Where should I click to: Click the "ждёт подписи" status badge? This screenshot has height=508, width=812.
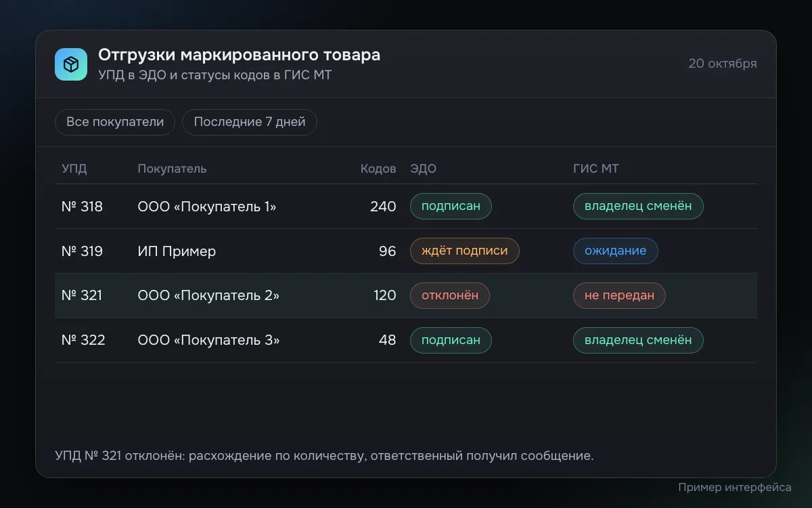tap(464, 251)
